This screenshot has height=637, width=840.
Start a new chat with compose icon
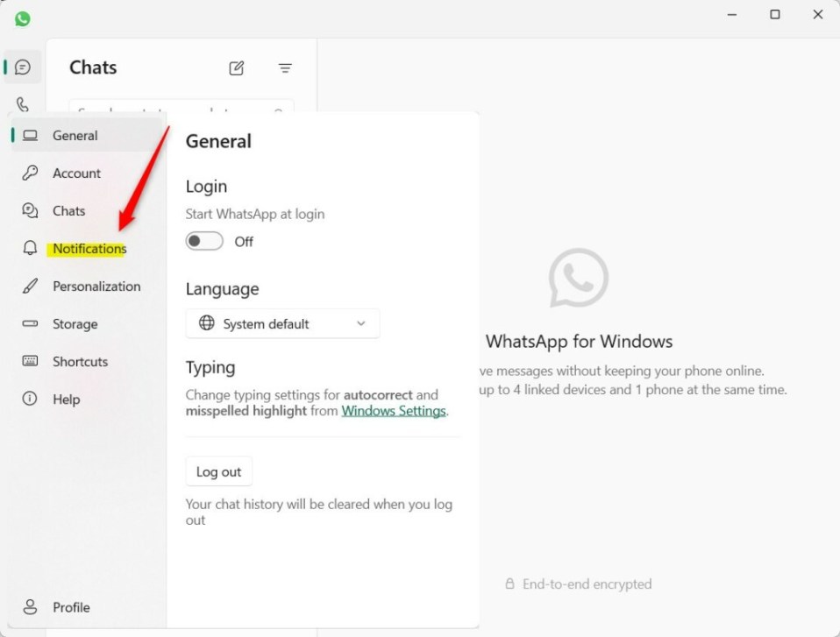point(236,68)
